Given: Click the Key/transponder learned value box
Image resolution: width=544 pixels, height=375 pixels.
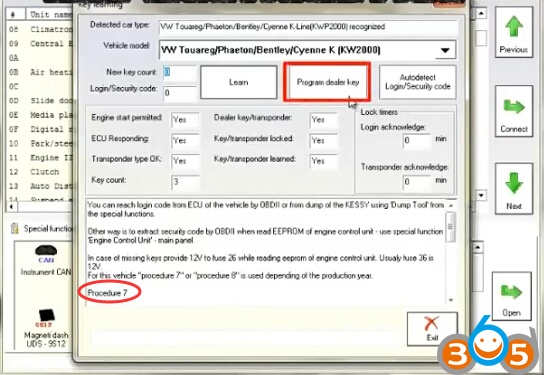Looking at the screenshot, I should [x=323, y=161].
